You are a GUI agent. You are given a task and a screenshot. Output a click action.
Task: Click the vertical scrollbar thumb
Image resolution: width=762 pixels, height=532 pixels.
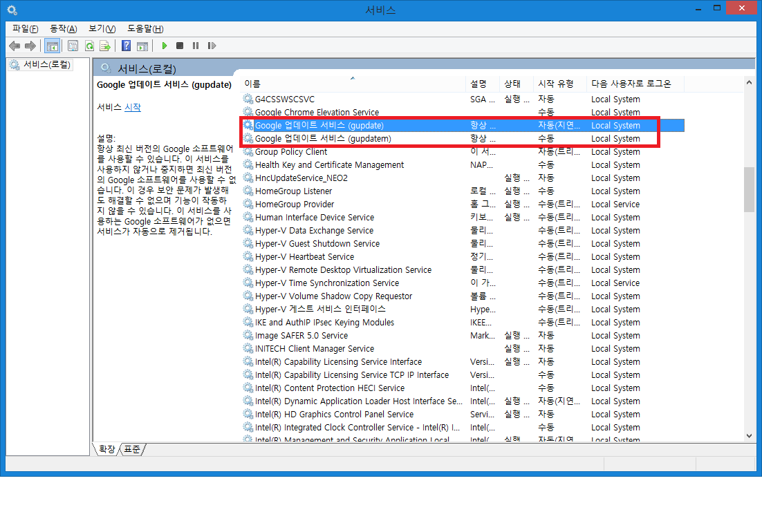coord(749,189)
